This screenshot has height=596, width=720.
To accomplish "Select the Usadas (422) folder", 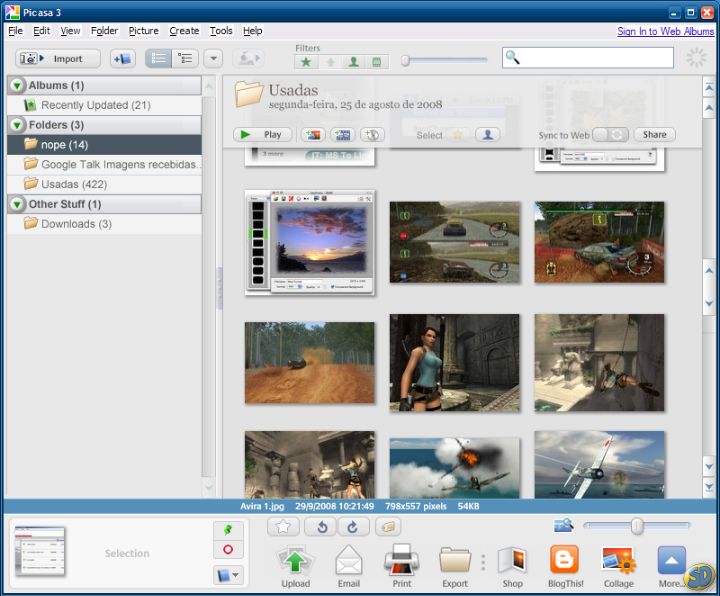I will pos(104,184).
